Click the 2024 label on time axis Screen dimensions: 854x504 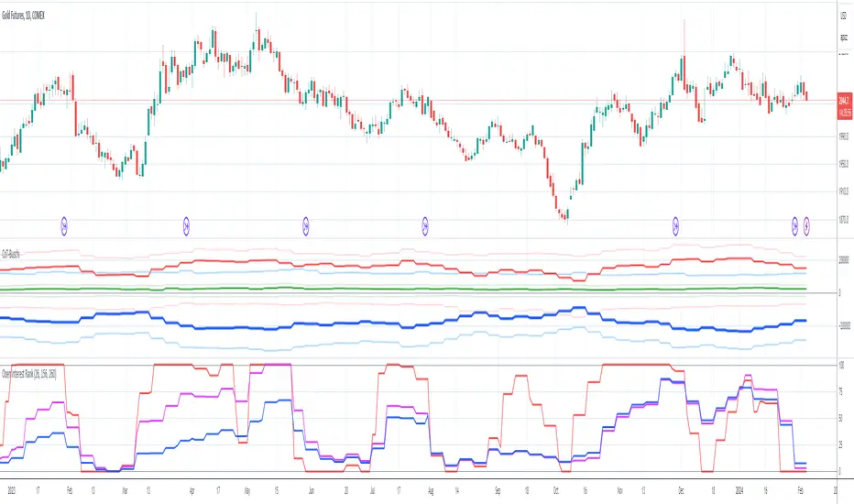coord(739,490)
